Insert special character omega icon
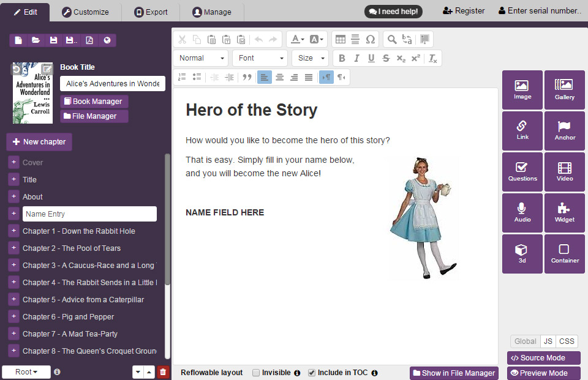This screenshot has width=588, height=380. click(x=370, y=39)
